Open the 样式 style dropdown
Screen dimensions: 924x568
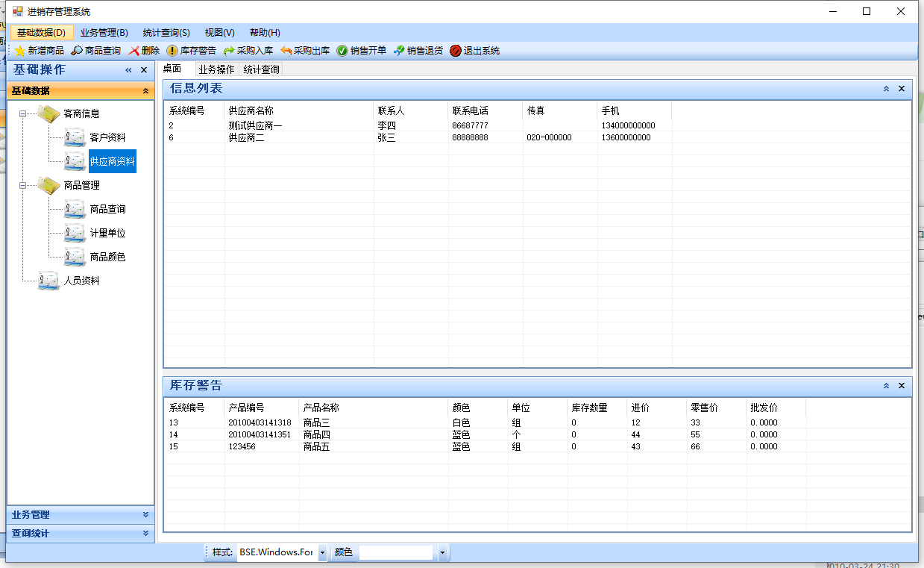tap(322, 553)
